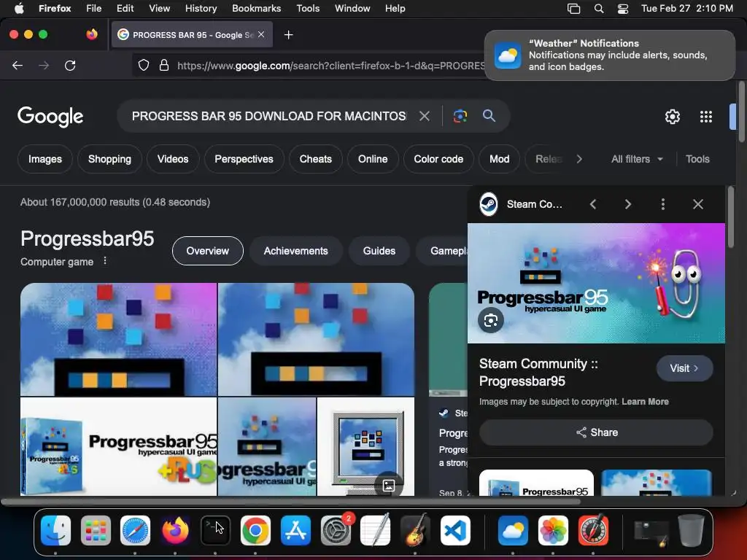Open the View menu

click(159, 9)
